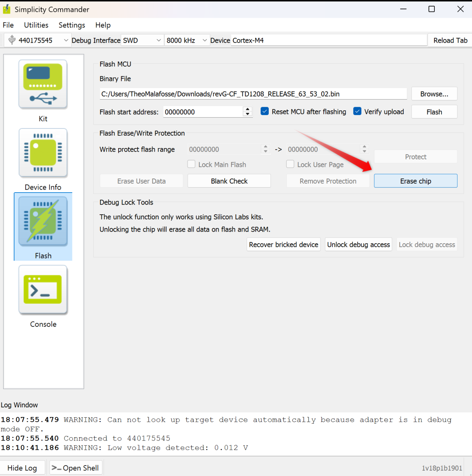Viewport: 472px width, 476px height.
Task: Expand the 8000 kHz speed dropdown
Action: click(204, 40)
